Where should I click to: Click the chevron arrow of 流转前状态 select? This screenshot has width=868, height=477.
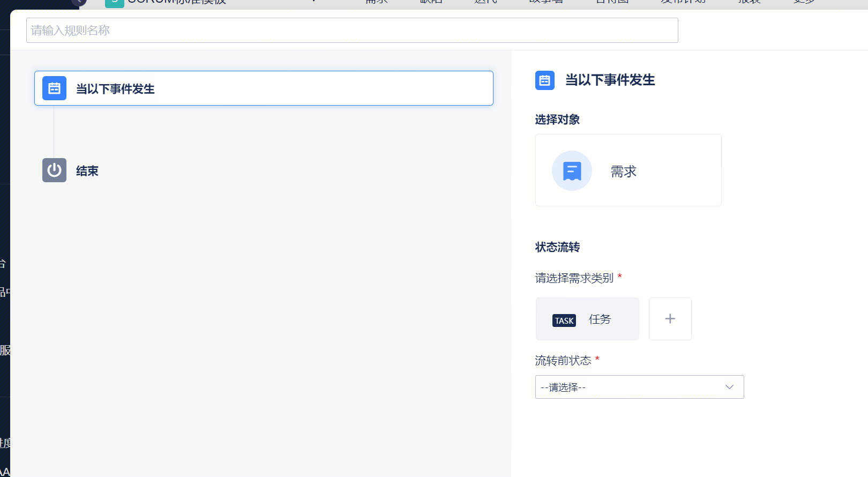[x=729, y=387]
